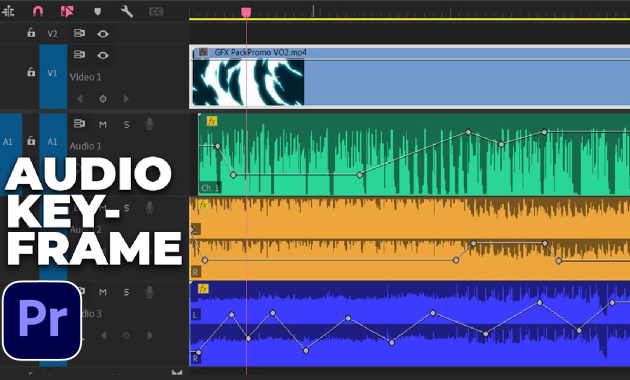
Task: Open Timeline Display Settings wrench
Action: click(x=127, y=11)
